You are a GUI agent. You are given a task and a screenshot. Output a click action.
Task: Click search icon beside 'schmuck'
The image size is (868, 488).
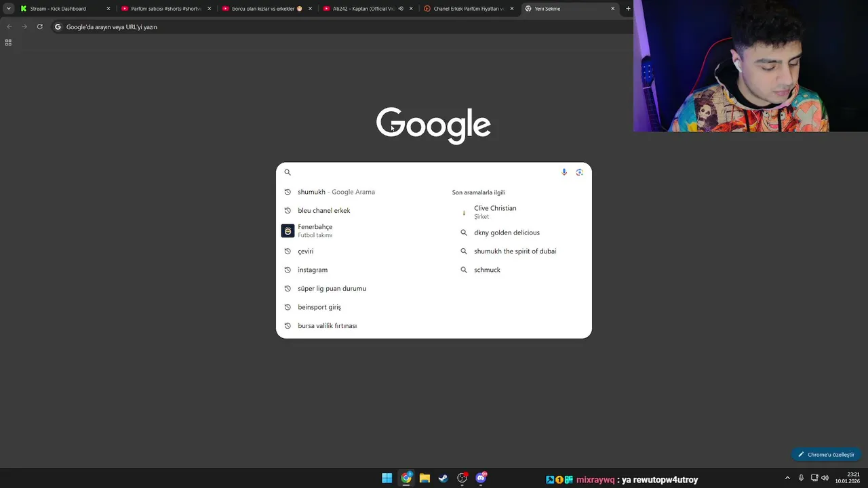point(464,270)
